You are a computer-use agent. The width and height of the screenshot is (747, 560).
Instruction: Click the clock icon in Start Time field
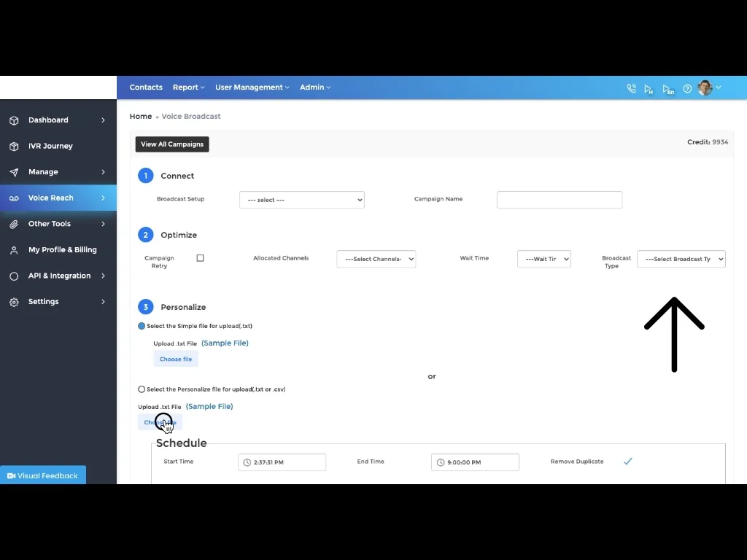pos(247,462)
